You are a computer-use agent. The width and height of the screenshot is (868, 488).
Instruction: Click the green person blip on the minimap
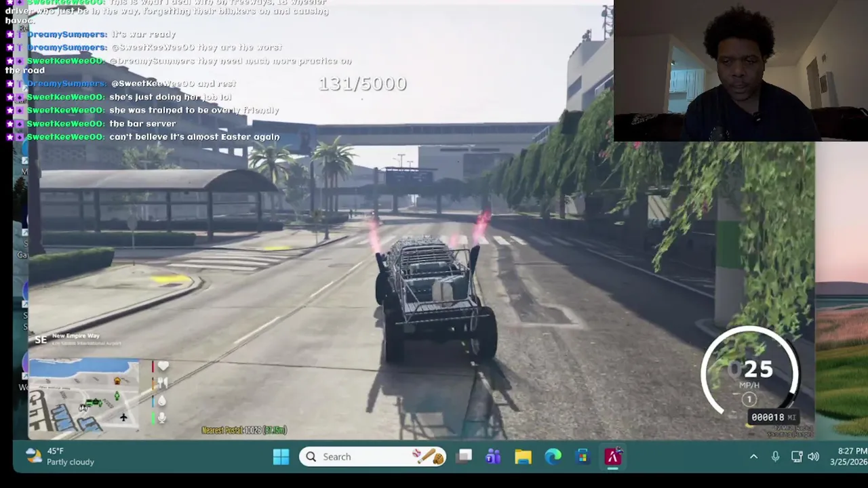pyautogui.click(x=117, y=395)
